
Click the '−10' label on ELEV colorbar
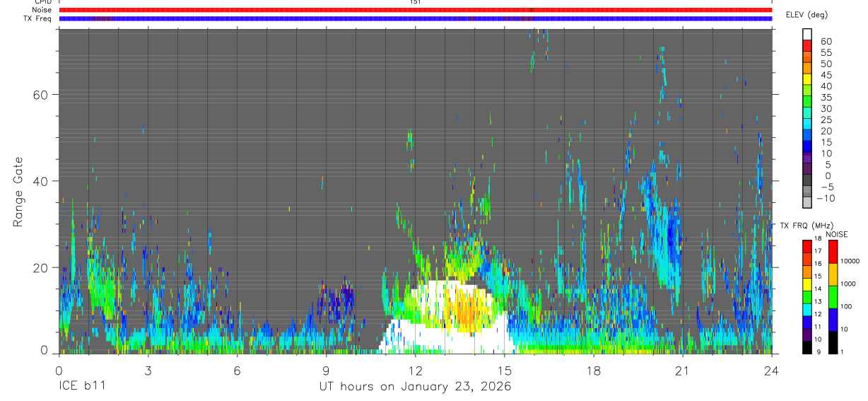[x=825, y=198]
